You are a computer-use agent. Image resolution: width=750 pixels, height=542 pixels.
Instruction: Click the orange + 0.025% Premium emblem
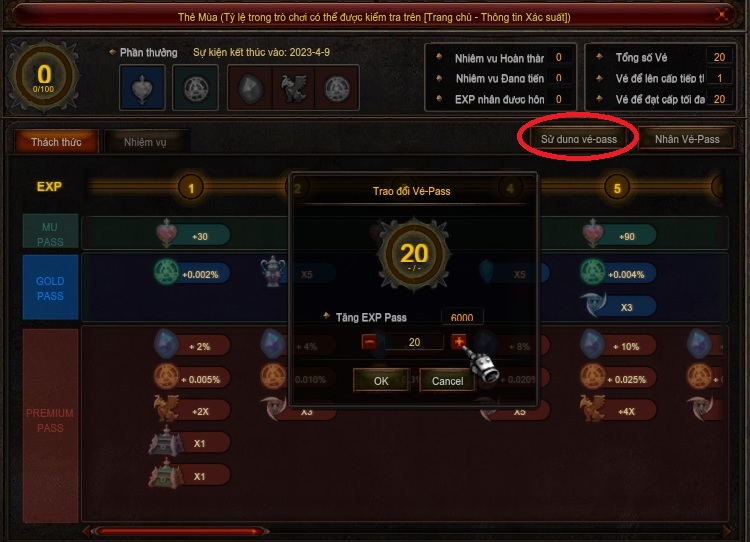click(x=618, y=378)
